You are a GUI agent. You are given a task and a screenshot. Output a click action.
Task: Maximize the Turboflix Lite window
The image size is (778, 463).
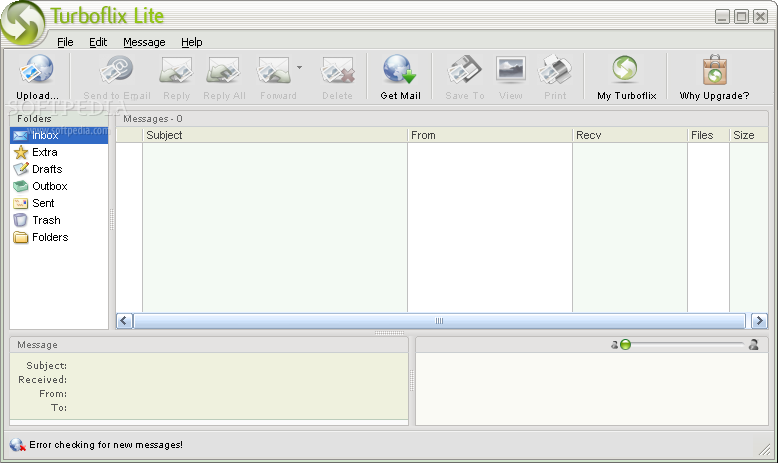pos(741,16)
